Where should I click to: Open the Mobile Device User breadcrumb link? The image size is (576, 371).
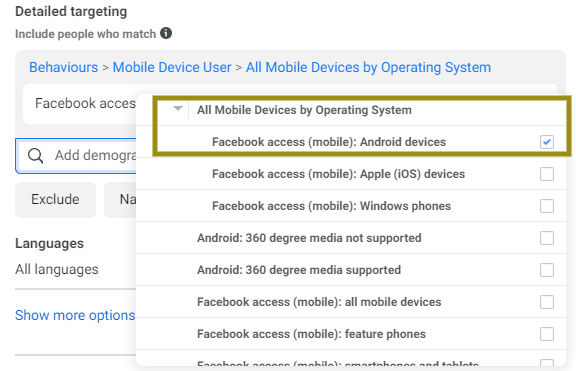tap(172, 67)
